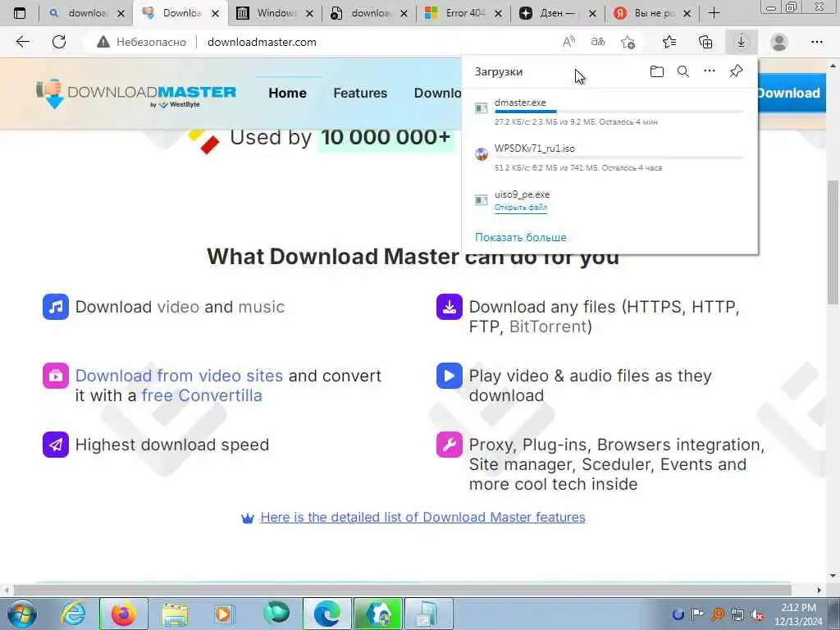This screenshot has width=840, height=630.
Task: Click the Download any files icon
Action: (450, 307)
